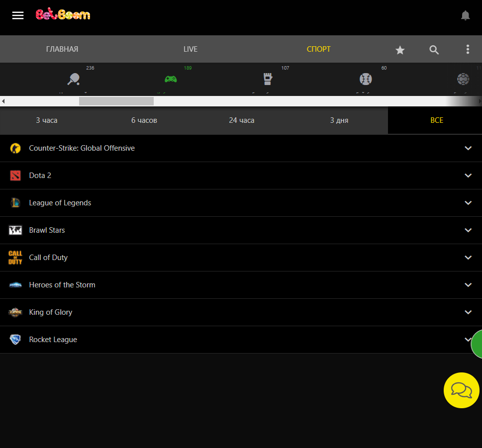Select the partially visible ball icon at far right
This screenshot has width=482, height=448.
(463, 79)
